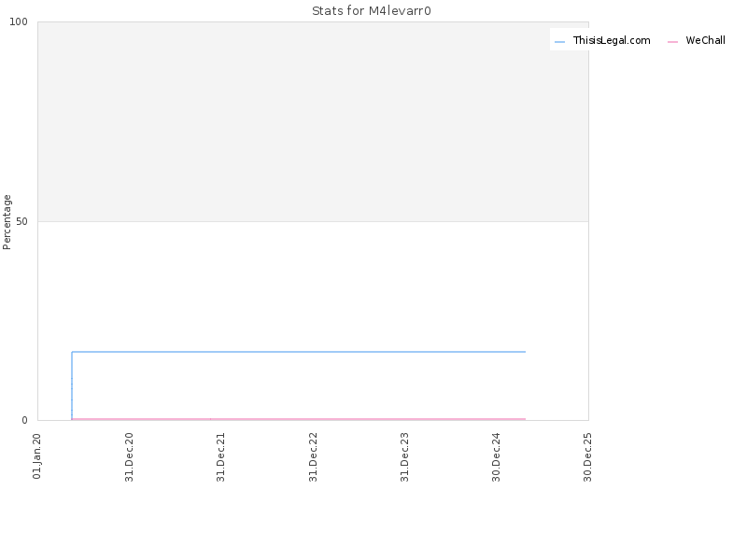This screenshot has height=560, width=747.
Task: Click the 30.Dec.24 x-axis date label
Action: pyautogui.click(x=496, y=457)
